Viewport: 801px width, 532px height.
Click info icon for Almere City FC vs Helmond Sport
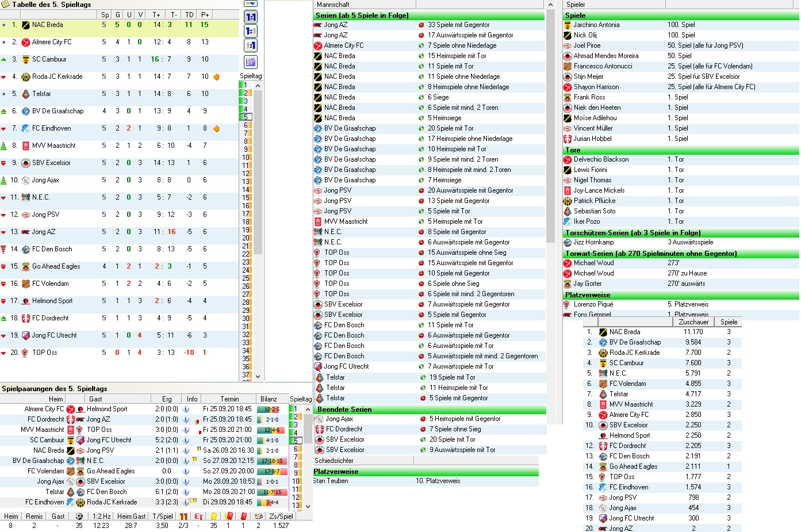tap(186, 409)
